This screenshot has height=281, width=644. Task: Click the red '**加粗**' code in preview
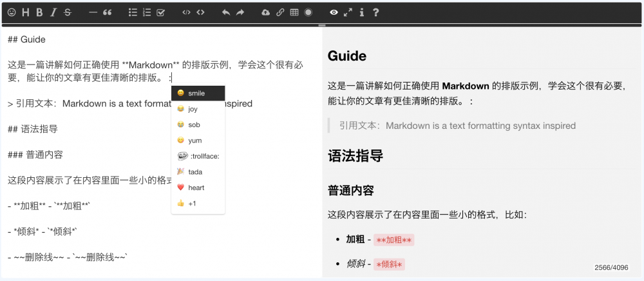click(394, 240)
